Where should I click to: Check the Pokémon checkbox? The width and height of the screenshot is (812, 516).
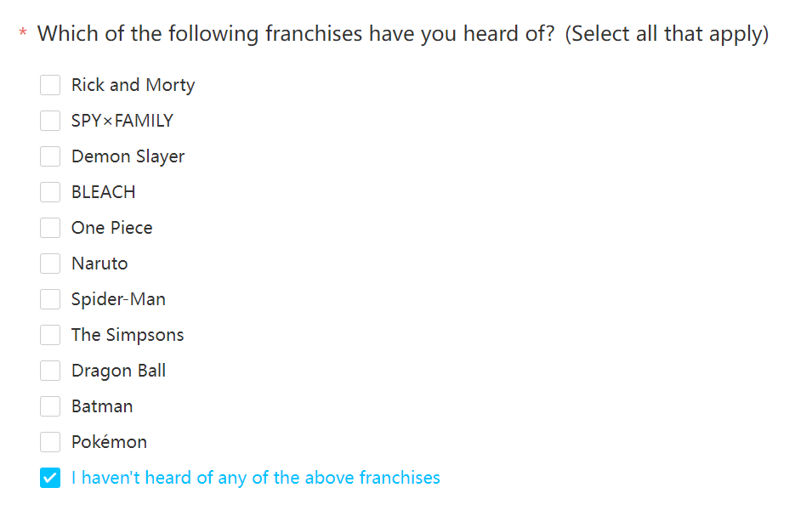pyautogui.click(x=50, y=442)
